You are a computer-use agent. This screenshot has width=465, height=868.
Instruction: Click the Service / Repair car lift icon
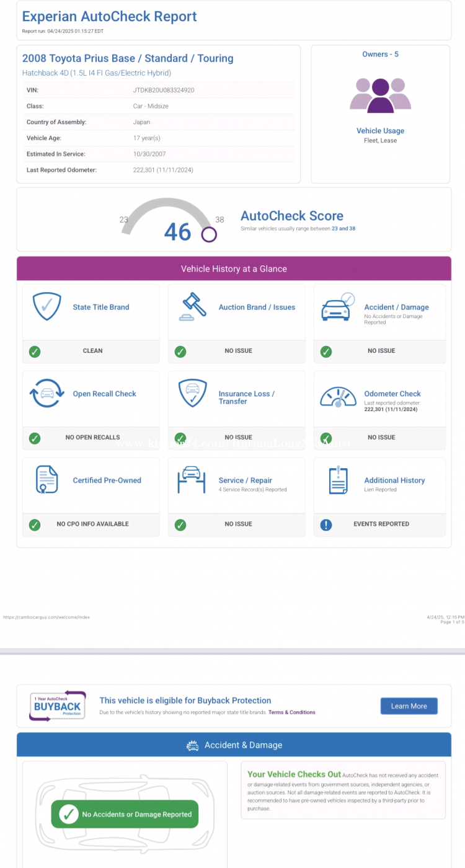[x=193, y=480]
